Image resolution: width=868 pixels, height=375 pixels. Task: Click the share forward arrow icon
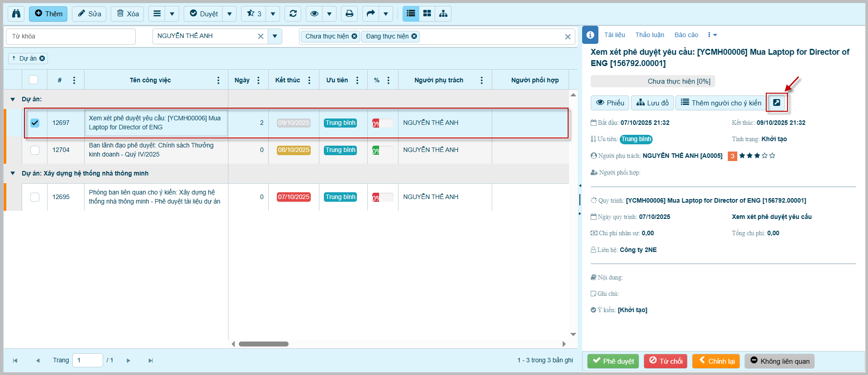[x=370, y=14]
